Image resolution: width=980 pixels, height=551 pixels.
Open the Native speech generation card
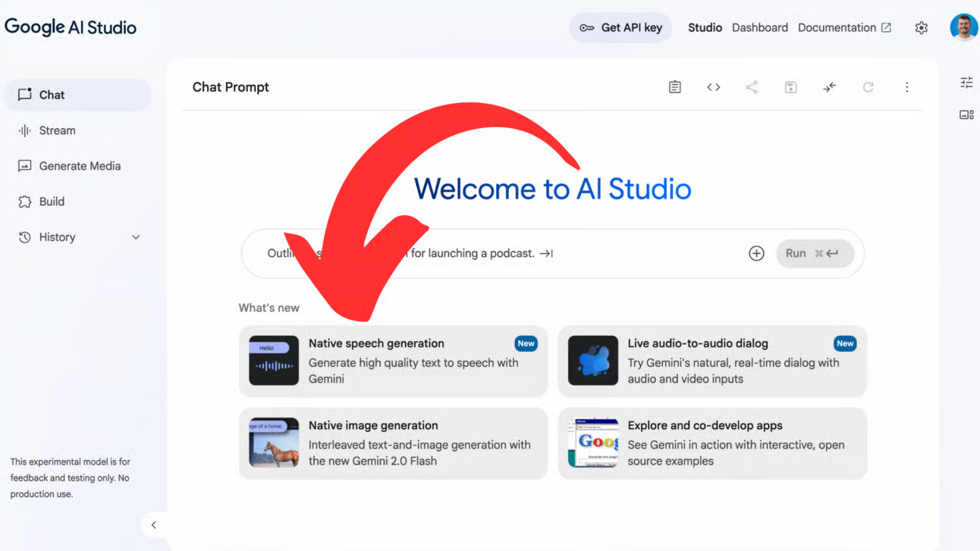[393, 362]
